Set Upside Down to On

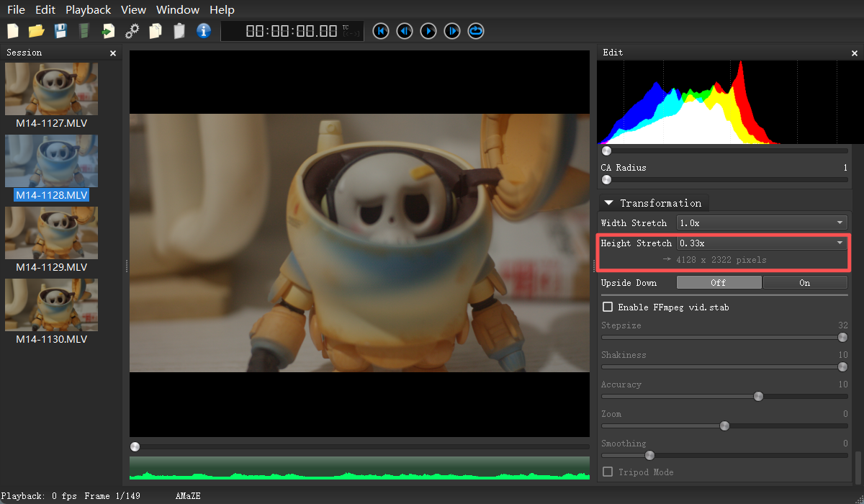[804, 283]
